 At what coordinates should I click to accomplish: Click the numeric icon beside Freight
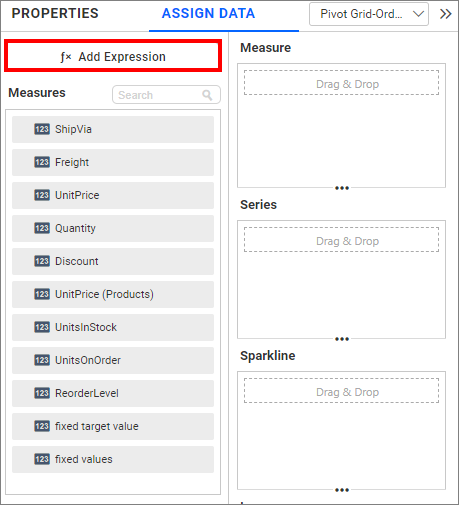point(42,162)
